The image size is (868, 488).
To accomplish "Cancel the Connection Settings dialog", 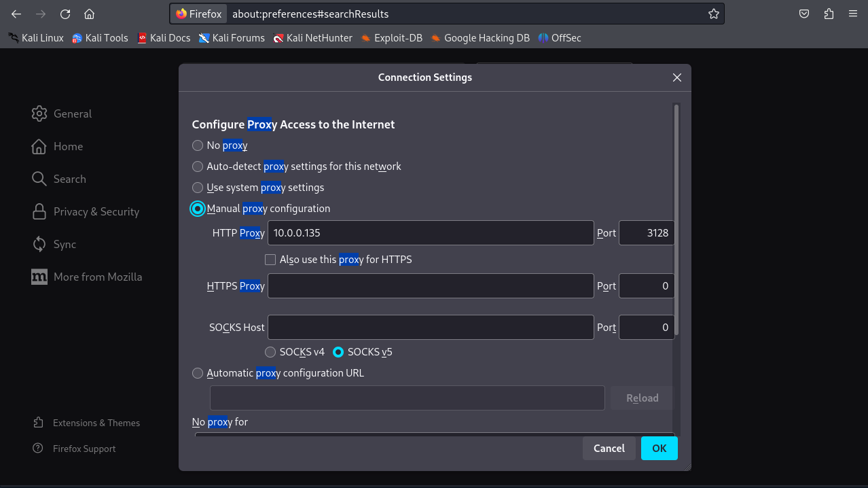I will coord(609,449).
